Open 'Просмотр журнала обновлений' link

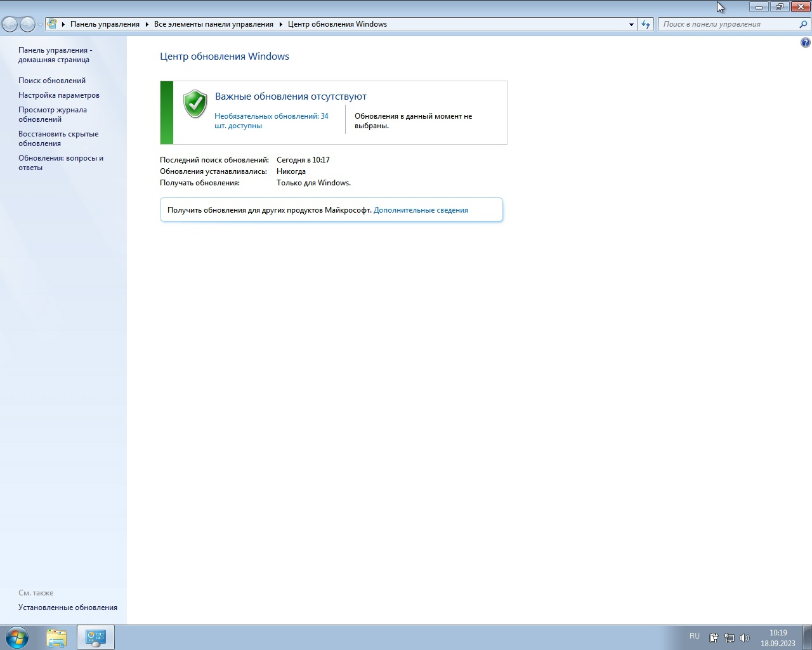[x=53, y=114]
